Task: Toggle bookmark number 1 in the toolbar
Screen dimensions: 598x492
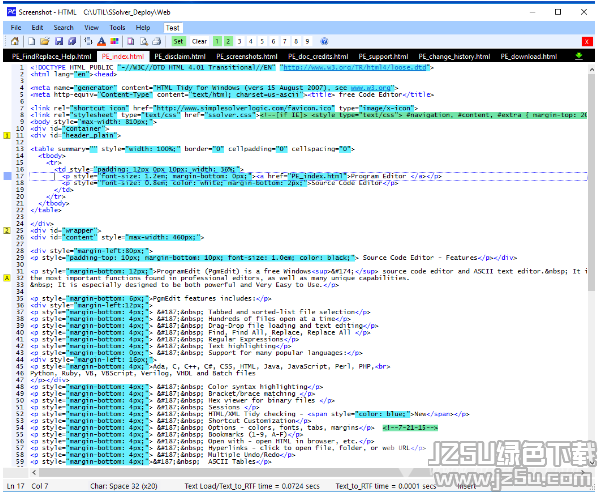Action: pyautogui.click(x=217, y=41)
